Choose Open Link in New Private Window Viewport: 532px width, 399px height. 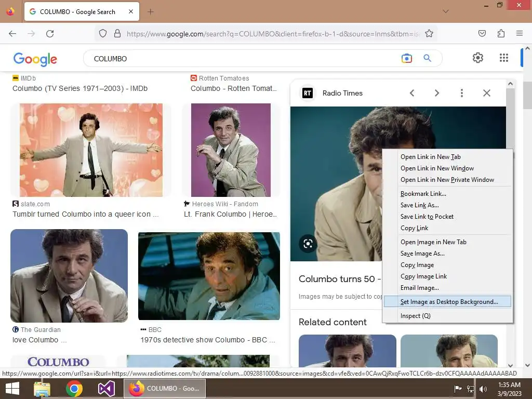coord(448,180)
